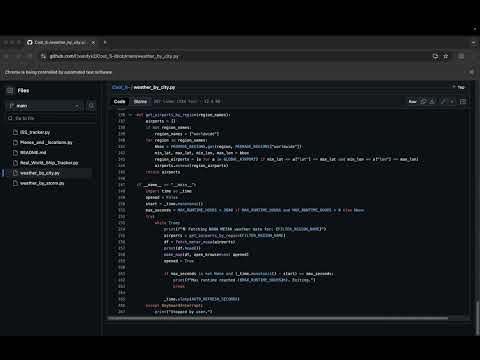Open ISS_tracker.py in file tree
This screenshot has width=480, height=360.
point(35,132)
